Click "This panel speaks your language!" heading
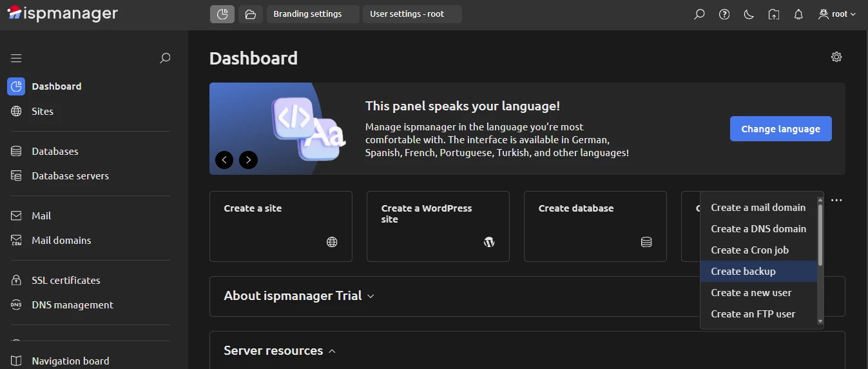The image size is (868, 369). point(463,106)
